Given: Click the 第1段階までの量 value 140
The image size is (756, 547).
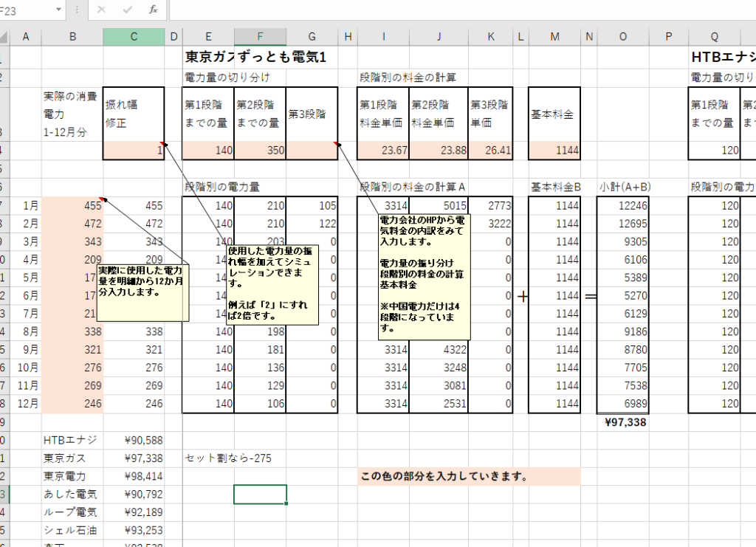Looking at the screenshot, I should click(x=208, y=151).
